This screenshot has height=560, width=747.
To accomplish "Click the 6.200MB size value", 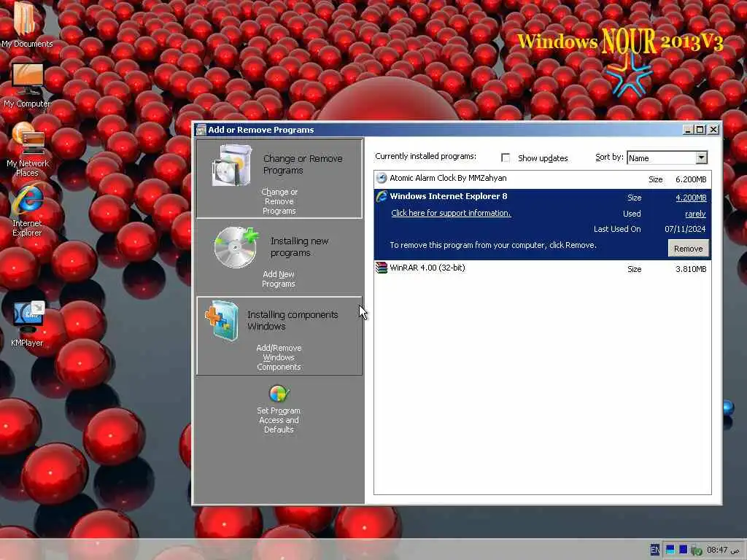I will point(691,179).
